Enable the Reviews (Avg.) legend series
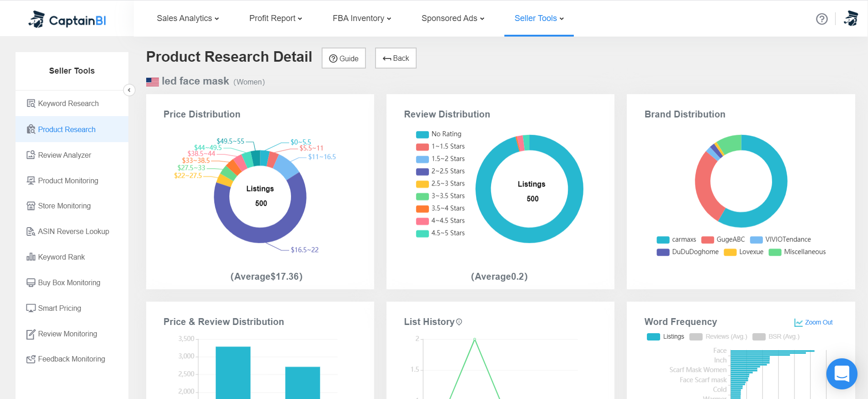This screenshot has height=399, width=868. (x=718, y=337)
